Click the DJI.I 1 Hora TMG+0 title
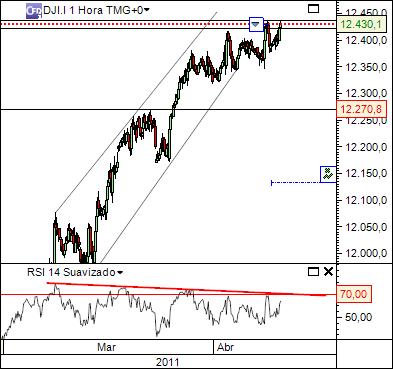This screenshot has height=369, width=393. point(93,10)
